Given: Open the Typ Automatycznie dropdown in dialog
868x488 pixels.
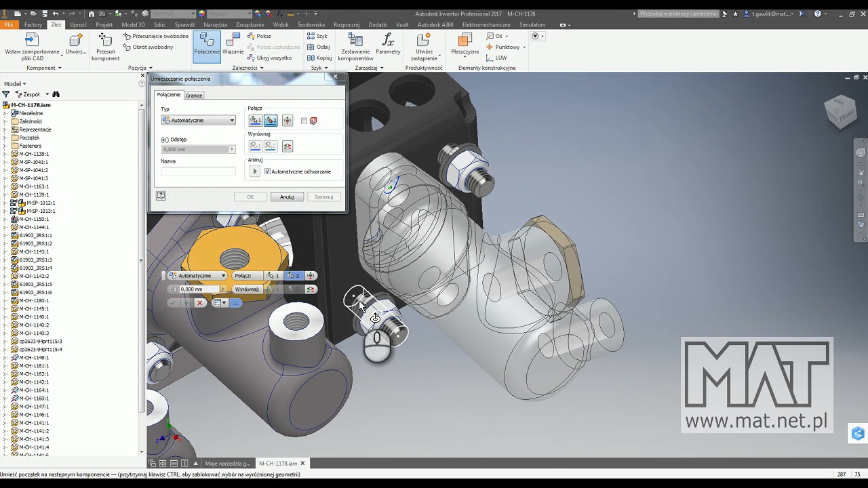Looking at the screenshot, I should [199, 121].
